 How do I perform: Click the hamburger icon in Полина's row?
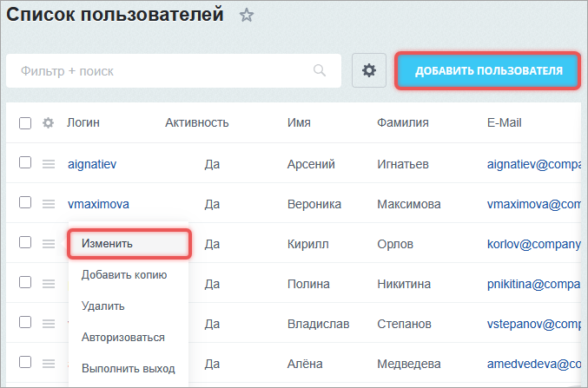click(49, 284)
